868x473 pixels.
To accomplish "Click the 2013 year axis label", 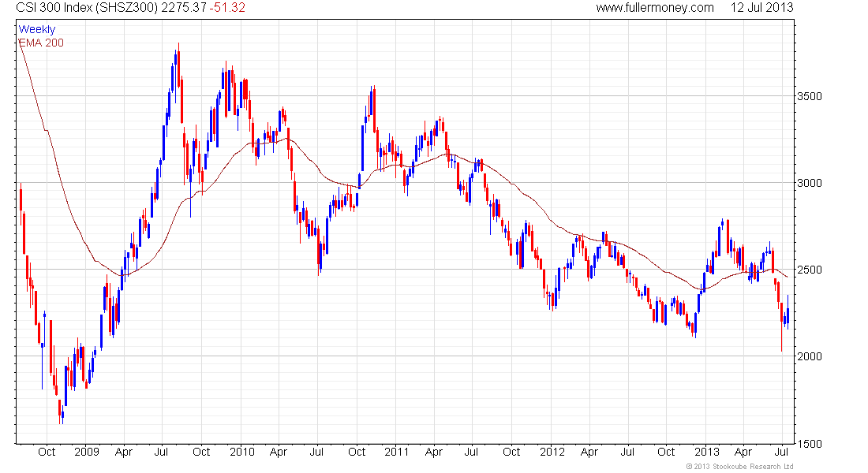I will click(x=707, y=452).
